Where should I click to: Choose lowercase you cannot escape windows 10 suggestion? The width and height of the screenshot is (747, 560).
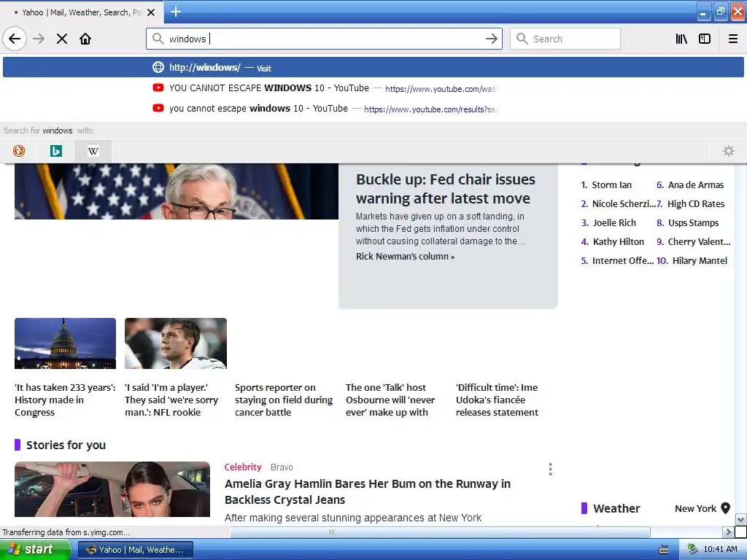coord(373,109)
